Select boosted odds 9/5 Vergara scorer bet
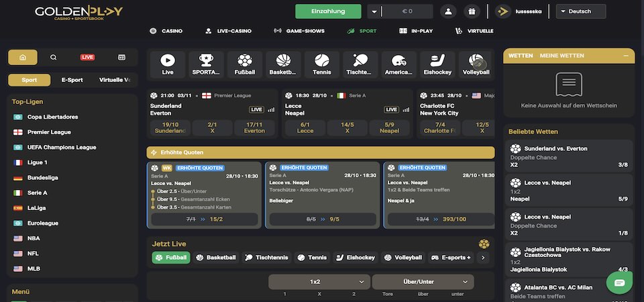Image resolution: width=644 pixels, height=302 pixels. 323,219
